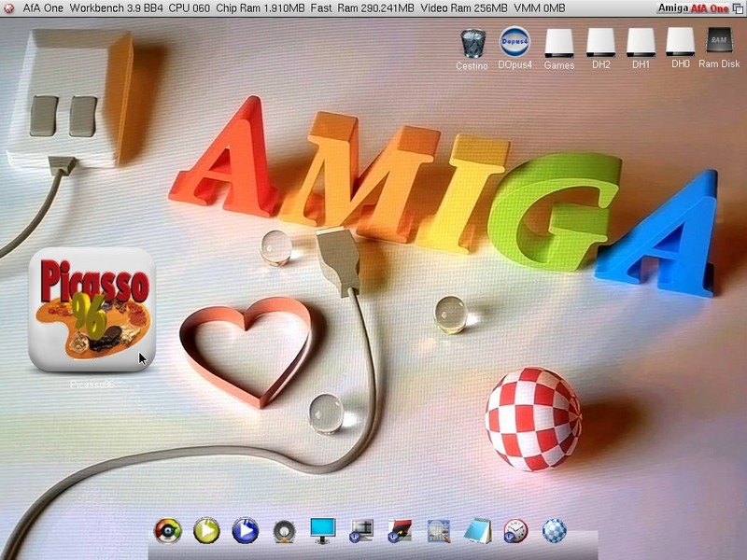Click the blue checkered ball dock icon
Viewport: 747px width, 560px height.
pyautogui.click(x=555, y=531)
